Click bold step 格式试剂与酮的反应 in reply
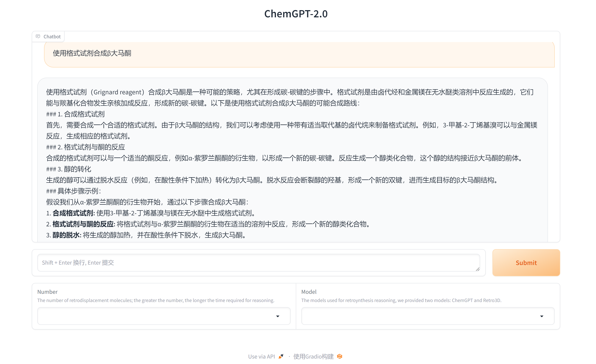This screenshot has width=596, height=364. tap(83, 224)
